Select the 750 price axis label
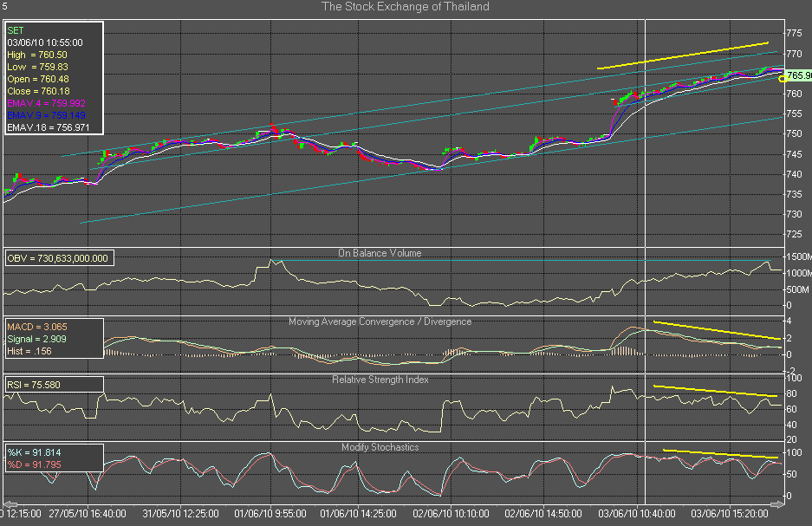This screenshot has width=812, height=526. pyautogui.click(x=794, y=133)
